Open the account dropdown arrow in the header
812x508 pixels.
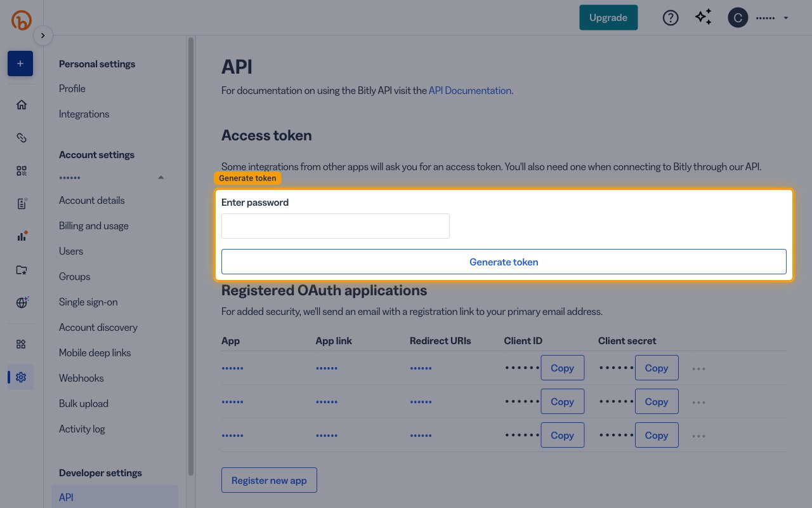[786, 18]
